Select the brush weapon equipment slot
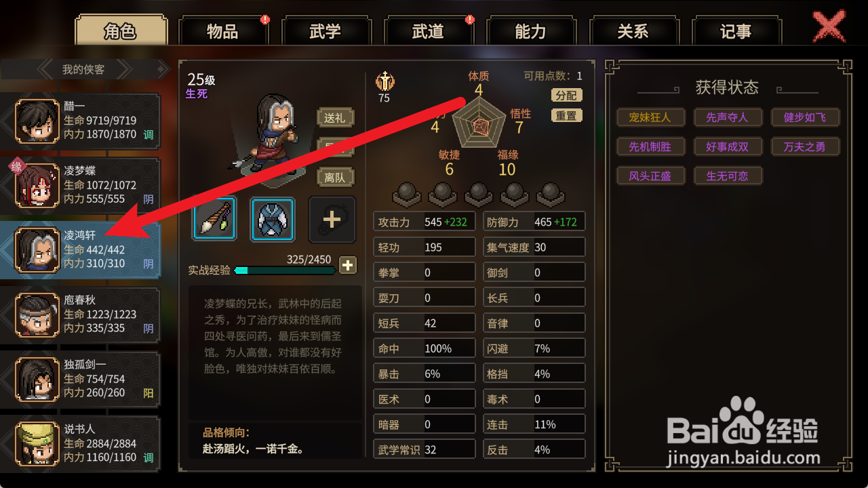This screenshot has width=868, height=488. tap(214, 219)
